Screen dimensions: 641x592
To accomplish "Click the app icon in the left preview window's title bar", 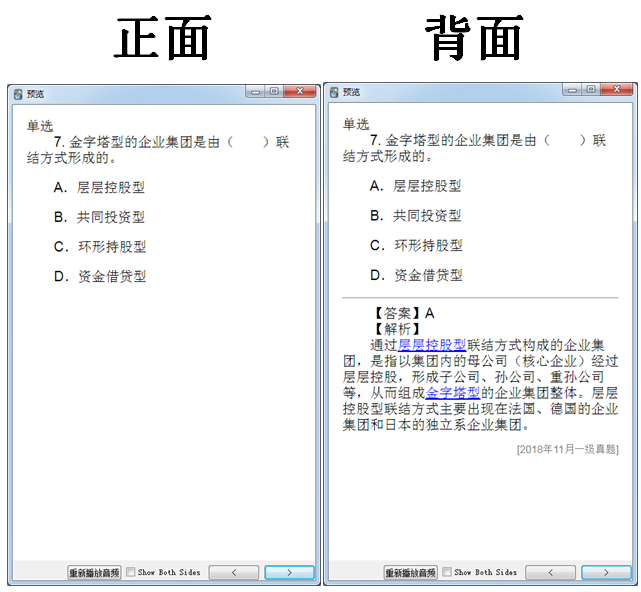I will point(18,94).
